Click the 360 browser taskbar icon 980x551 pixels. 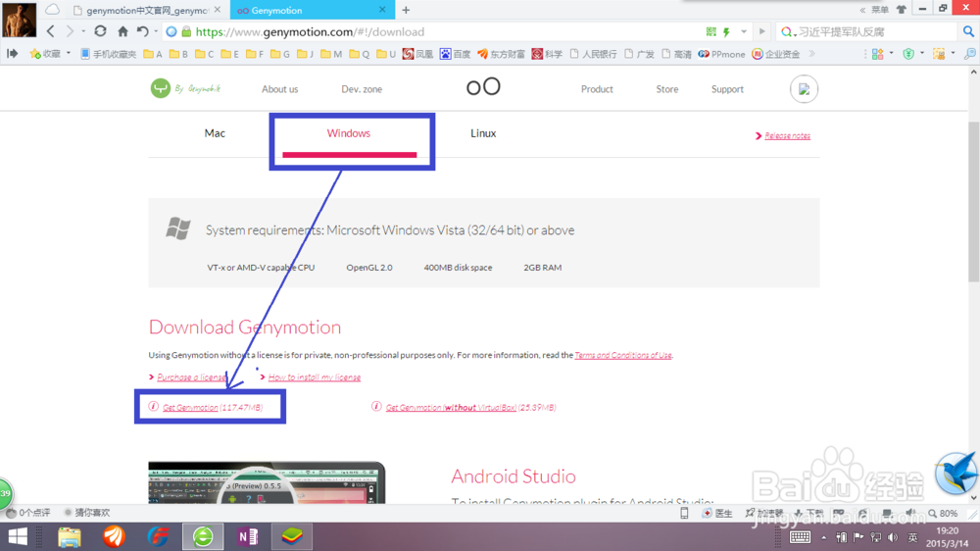203,536
